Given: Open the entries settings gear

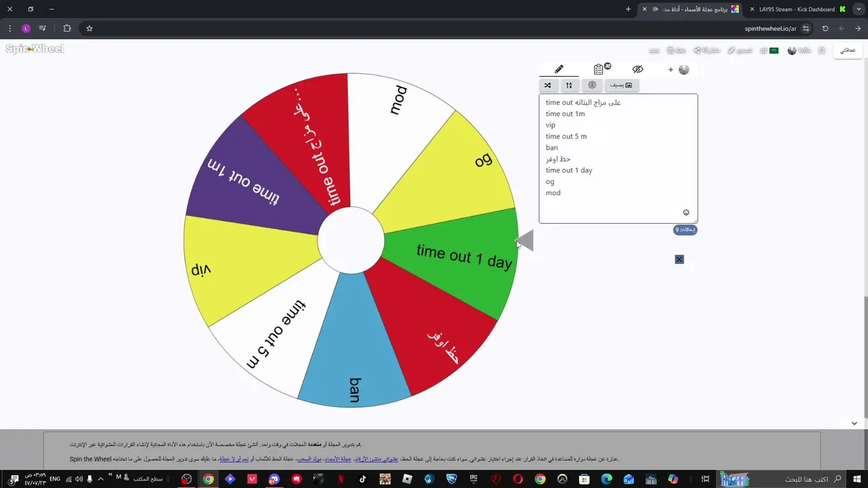Looking at the screenshot, I should click(592, 85).
